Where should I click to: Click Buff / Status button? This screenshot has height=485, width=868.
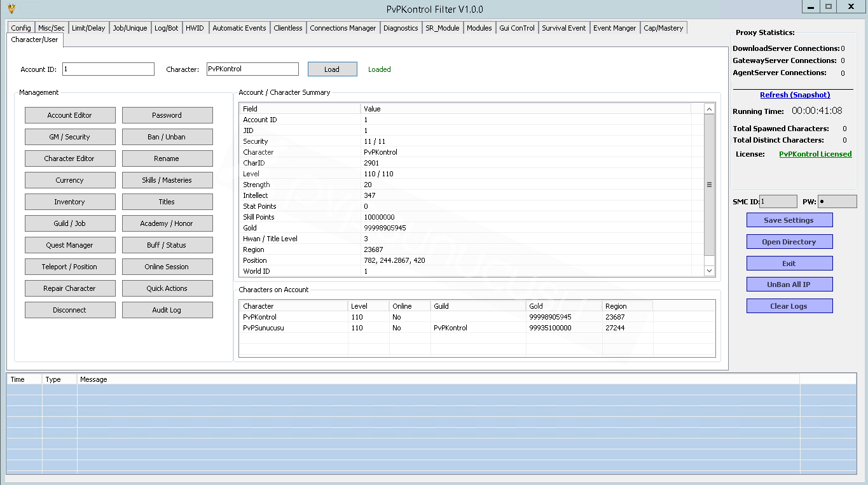(167, 245)
